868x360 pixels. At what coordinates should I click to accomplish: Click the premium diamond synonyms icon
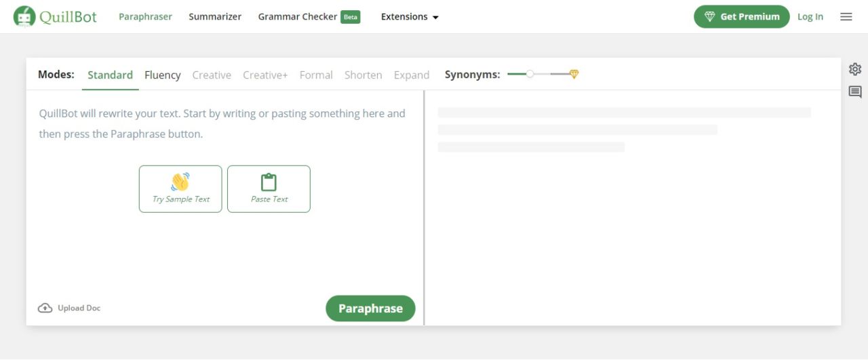pyautogui.click(x=574, y=74)
